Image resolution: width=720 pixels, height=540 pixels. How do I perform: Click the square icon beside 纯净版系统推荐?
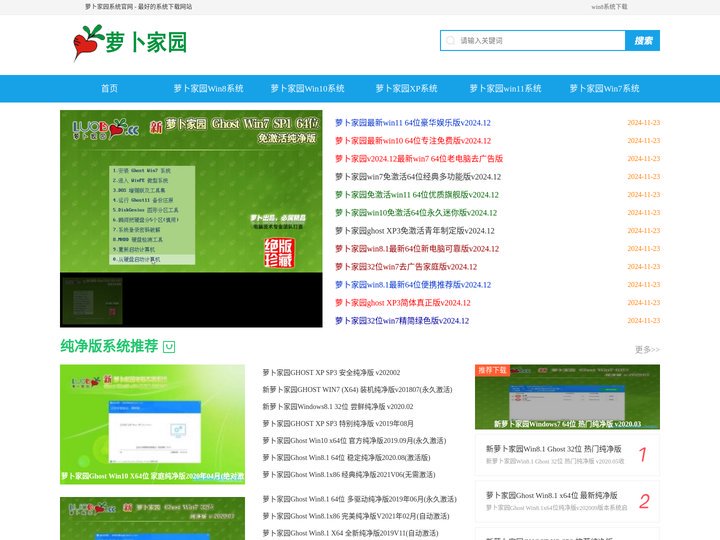[x=169, y=347]
